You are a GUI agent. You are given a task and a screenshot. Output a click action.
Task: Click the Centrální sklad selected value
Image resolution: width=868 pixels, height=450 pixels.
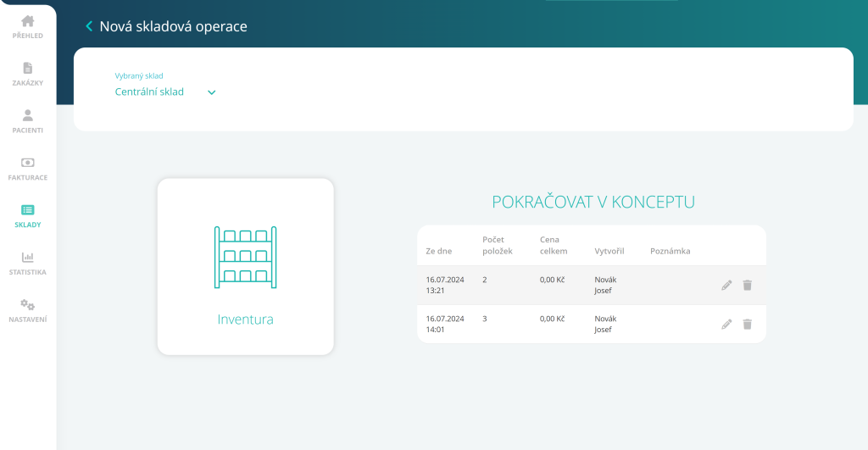[x=149, y=92]
